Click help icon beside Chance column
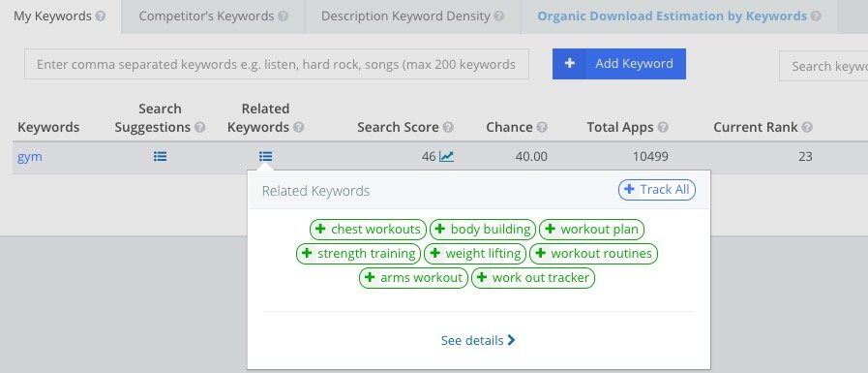The height and width of the screenshot is (373, 868). click(542, 128)
